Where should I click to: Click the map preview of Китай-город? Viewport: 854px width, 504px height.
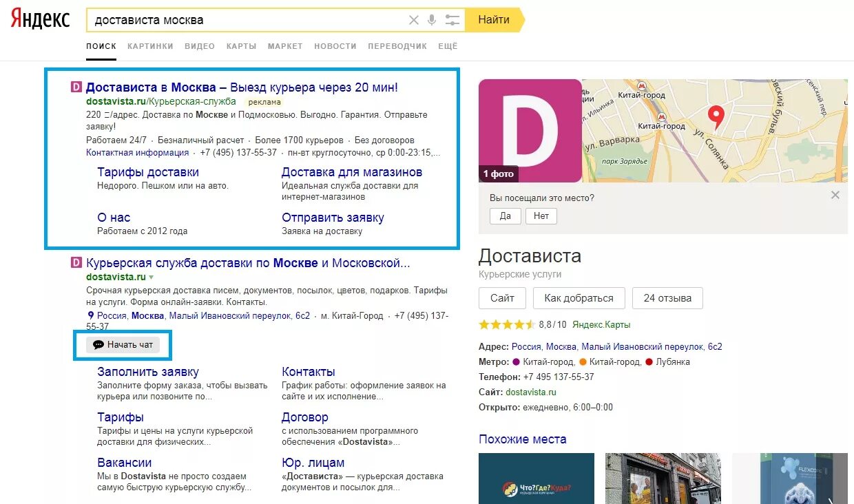(x=715, y=131)
